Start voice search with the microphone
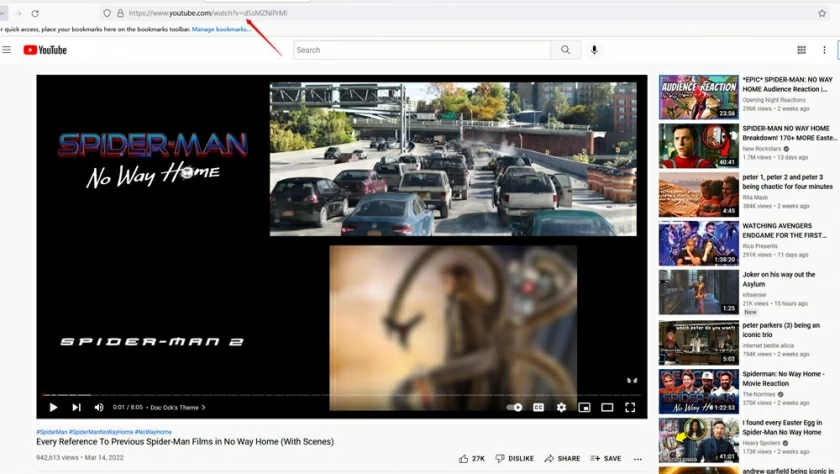Screen dimensions: 840x474 tap(594, 50)
